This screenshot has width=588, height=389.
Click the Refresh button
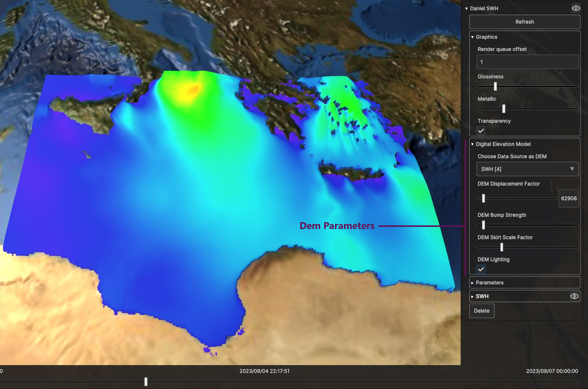(524, 22)
